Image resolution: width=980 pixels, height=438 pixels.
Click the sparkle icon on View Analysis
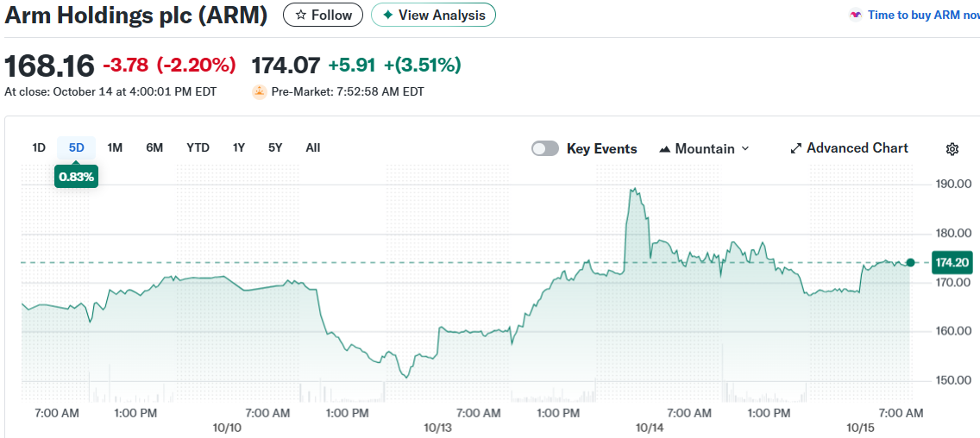pos(387,16)
